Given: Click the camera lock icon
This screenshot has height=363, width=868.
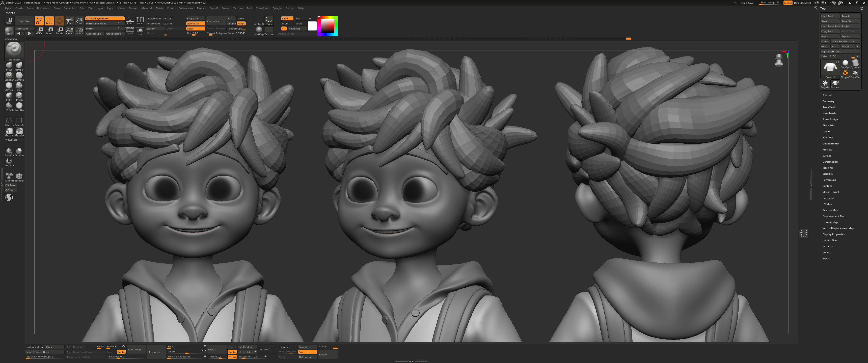Looking at the screenshot, I should (9, 21).
